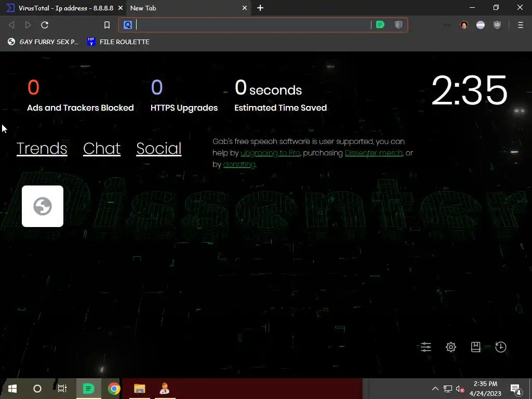The image size is (532, 399).
Task: Open Task View on the taskbar
Action: (x=62, y=389)
